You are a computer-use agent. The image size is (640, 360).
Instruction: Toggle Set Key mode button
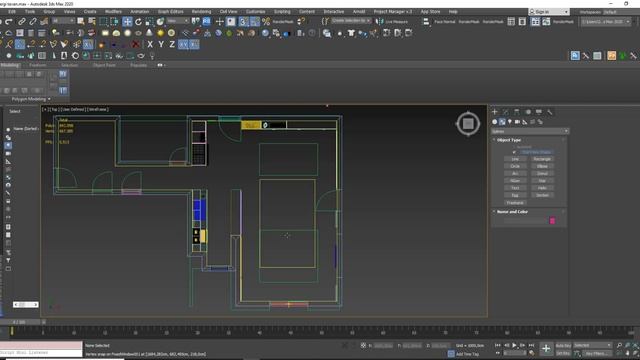[563, 353]
